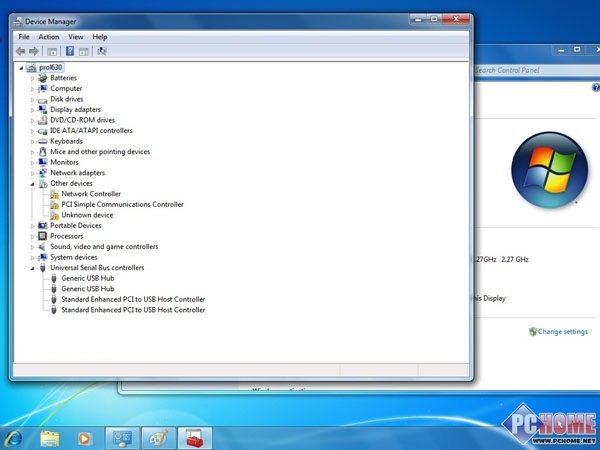Image resolution: width=600 pixels, height=450 pixels.
Task: Expand the System devices node
Action: click(32, 258)
